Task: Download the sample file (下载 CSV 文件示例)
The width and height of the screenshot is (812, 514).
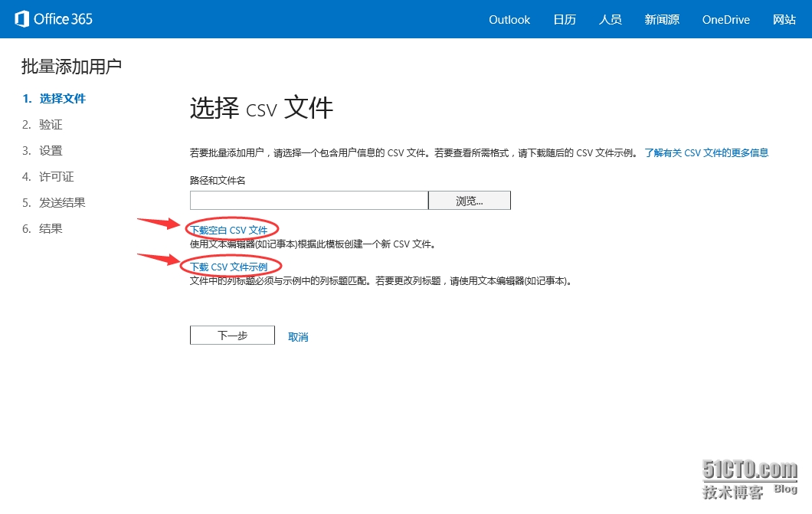Action: click(229, 267)
